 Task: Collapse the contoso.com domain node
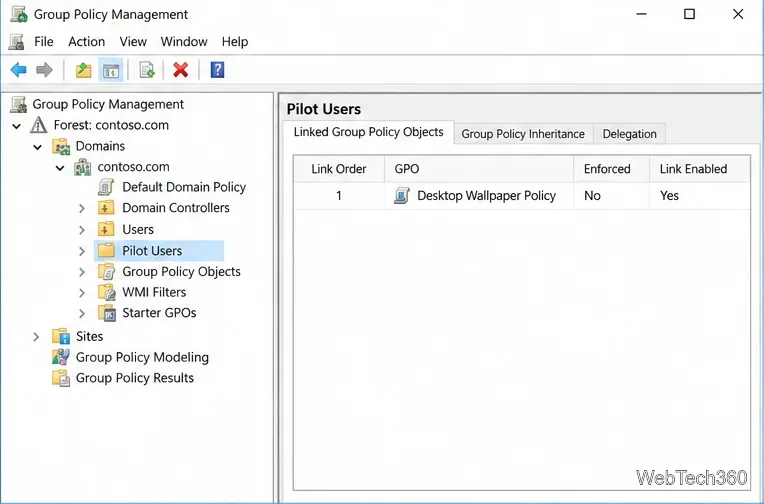[x=60, y=168]
